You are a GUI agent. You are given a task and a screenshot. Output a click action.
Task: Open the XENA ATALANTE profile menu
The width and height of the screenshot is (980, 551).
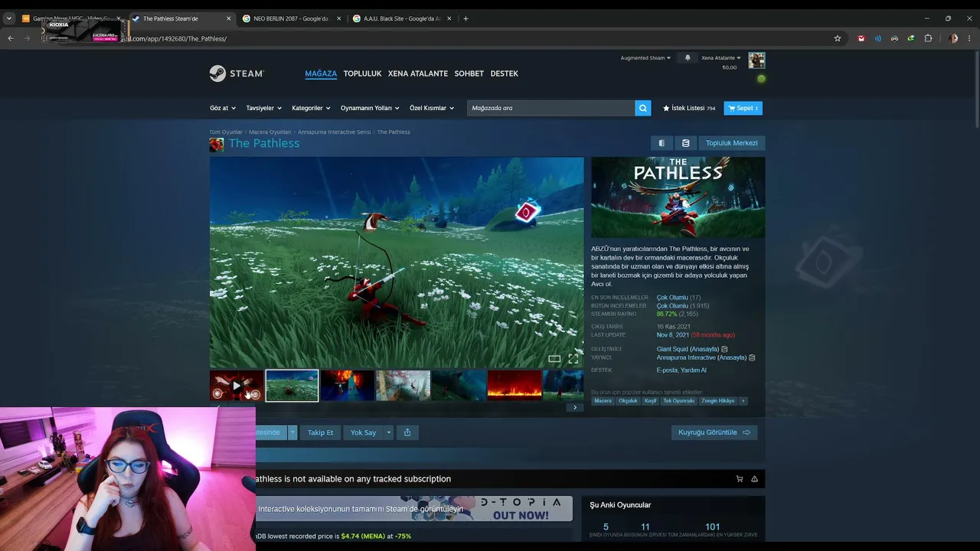[418, 73]
